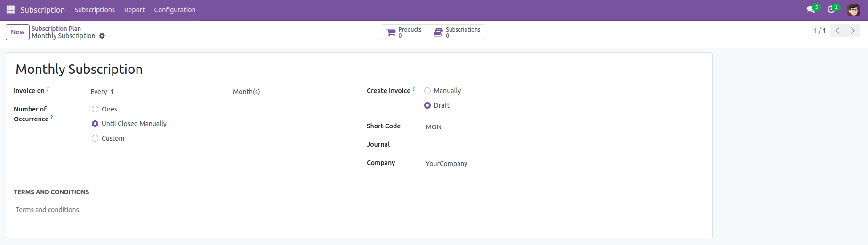This screenshot has height=245, width=868.
Task: Click the user avatar icon
Action: click(x=853, y=9)
